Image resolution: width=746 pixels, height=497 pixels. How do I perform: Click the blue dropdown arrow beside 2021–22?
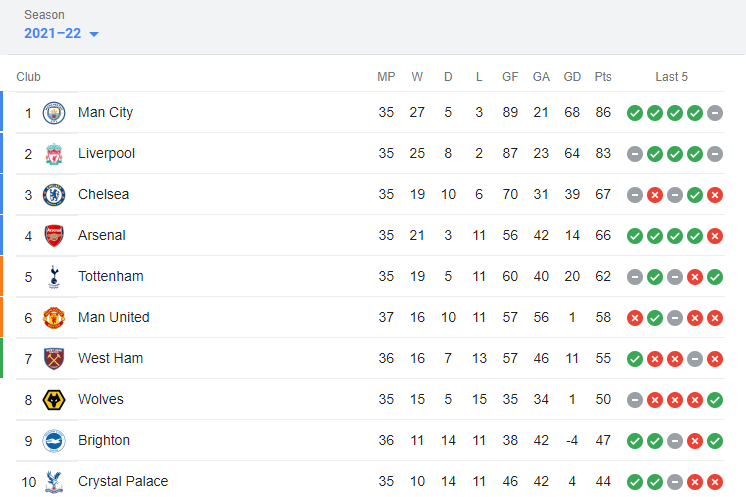click(94, 34)
